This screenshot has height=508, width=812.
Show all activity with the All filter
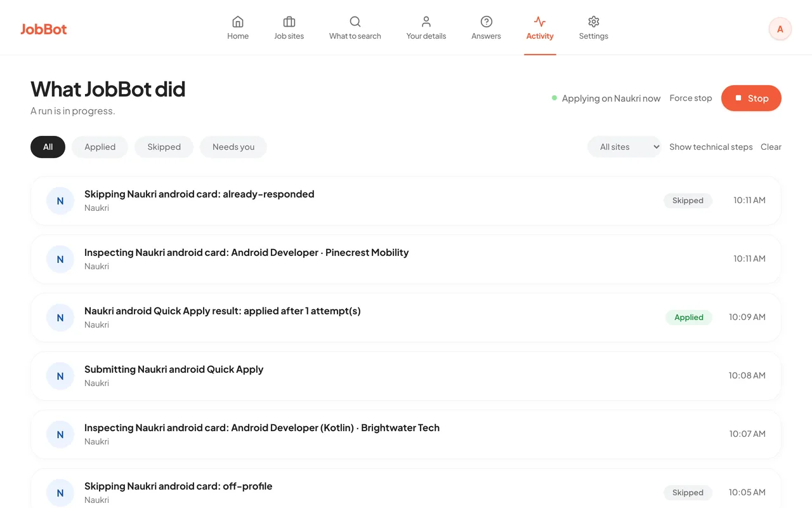48,147
